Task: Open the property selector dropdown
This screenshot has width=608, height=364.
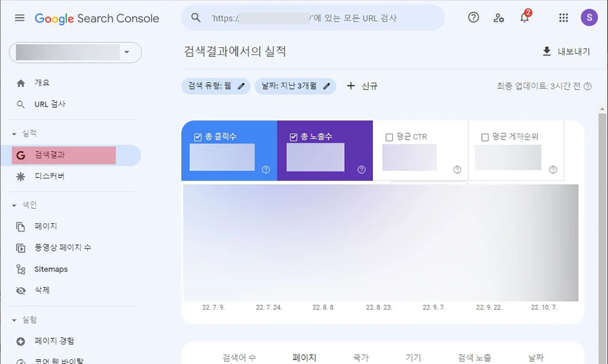Action: coord(75,52)
